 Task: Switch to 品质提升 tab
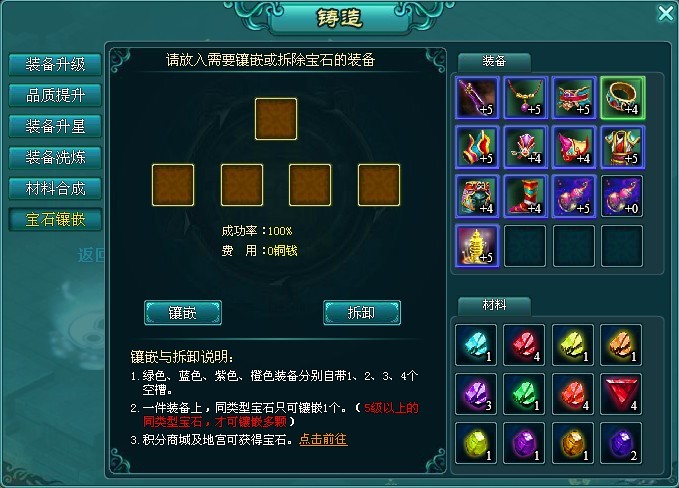tap(55, 95)
